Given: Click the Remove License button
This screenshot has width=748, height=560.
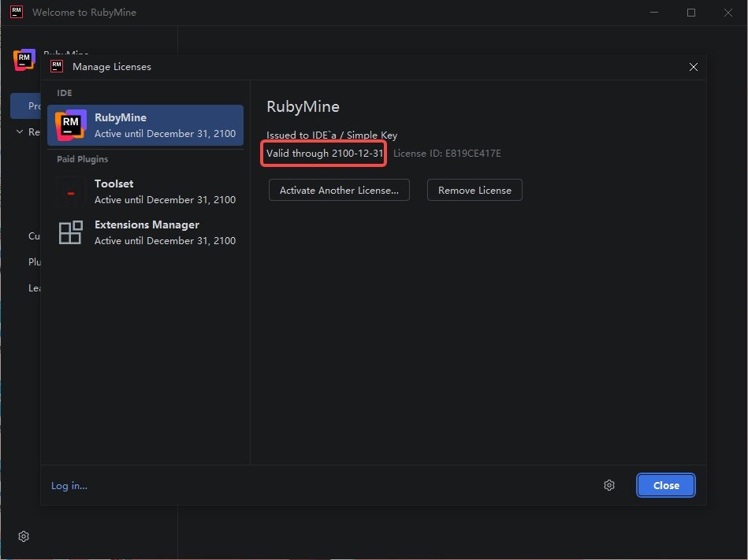Looking at the screenshot, I should (x=474, y=190).
